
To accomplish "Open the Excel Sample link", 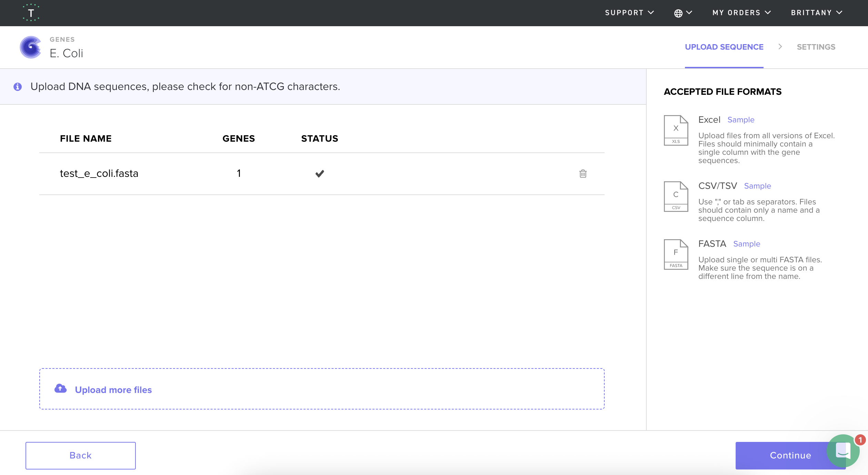I will tap(741, 120).
